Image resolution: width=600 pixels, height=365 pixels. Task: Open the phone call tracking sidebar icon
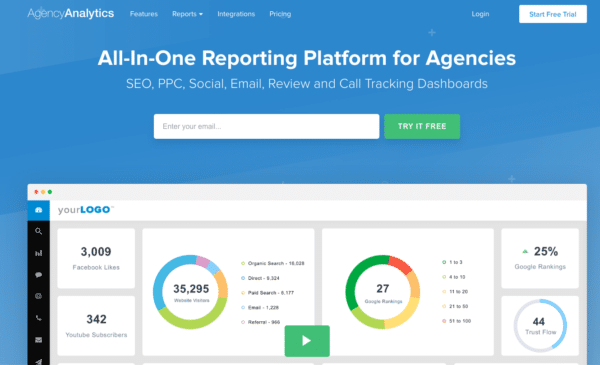[x=38, y=318]
